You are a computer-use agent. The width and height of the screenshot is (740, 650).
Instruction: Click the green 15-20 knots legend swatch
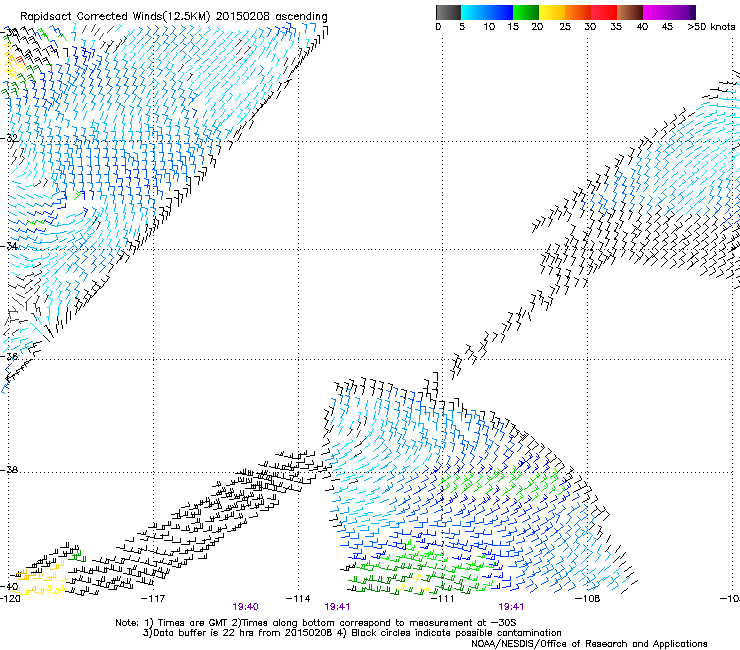pyautogui.click(x=526, y=12)
